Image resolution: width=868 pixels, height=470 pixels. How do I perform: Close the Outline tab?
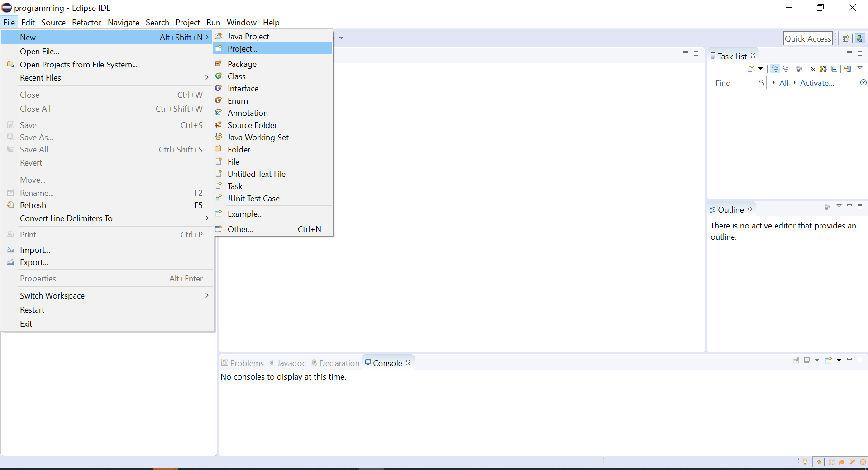[750, 209]
